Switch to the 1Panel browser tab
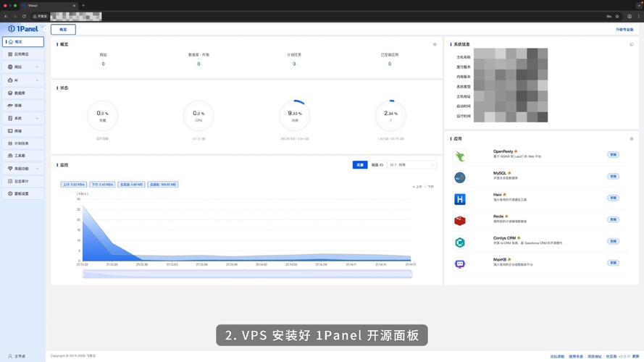 pyautogui.click(x=49, y=5)
